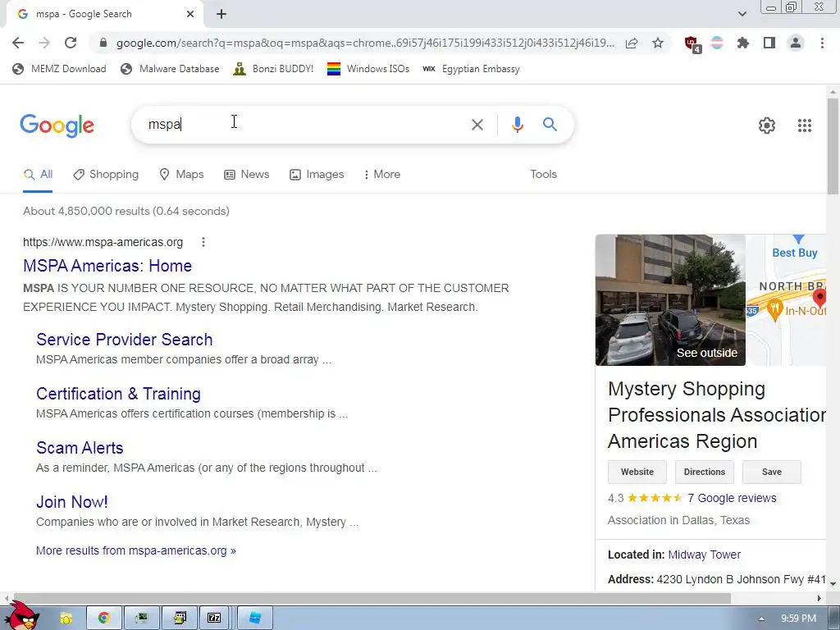Image resolution: width=840 pixels, height=630 pixels.
Task: Expand the More search categories menu
Action: point(381,175)
